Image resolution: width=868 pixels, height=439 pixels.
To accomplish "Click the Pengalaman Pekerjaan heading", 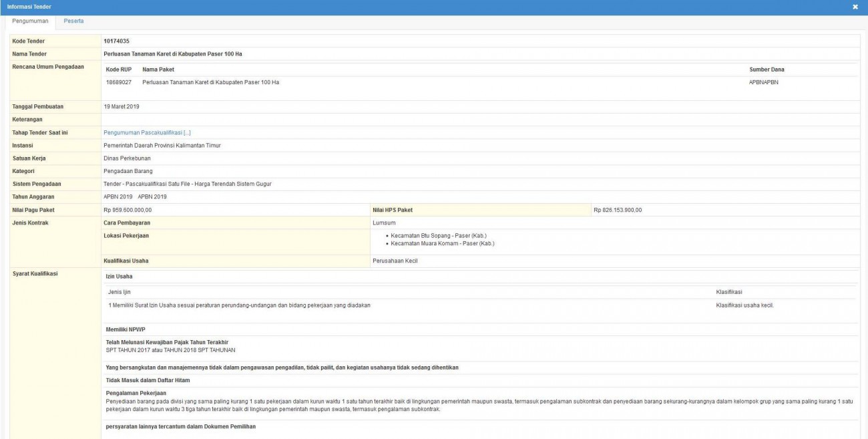I will [x=136, y=393].
